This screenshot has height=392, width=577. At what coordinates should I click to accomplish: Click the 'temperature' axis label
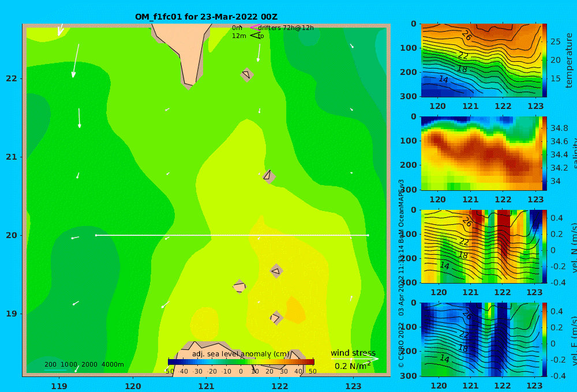569,61
